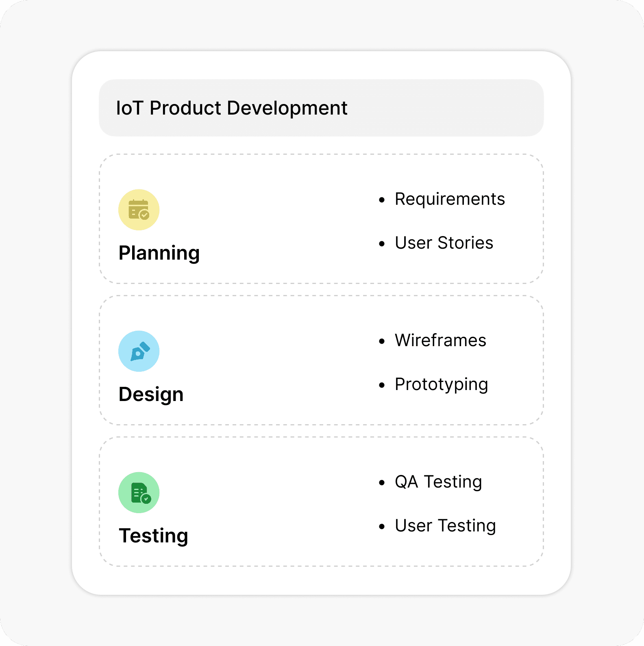Click the bullet dot beside QA Testing
The height and width of the screenshot is (646, 644).
pos(381,483)
